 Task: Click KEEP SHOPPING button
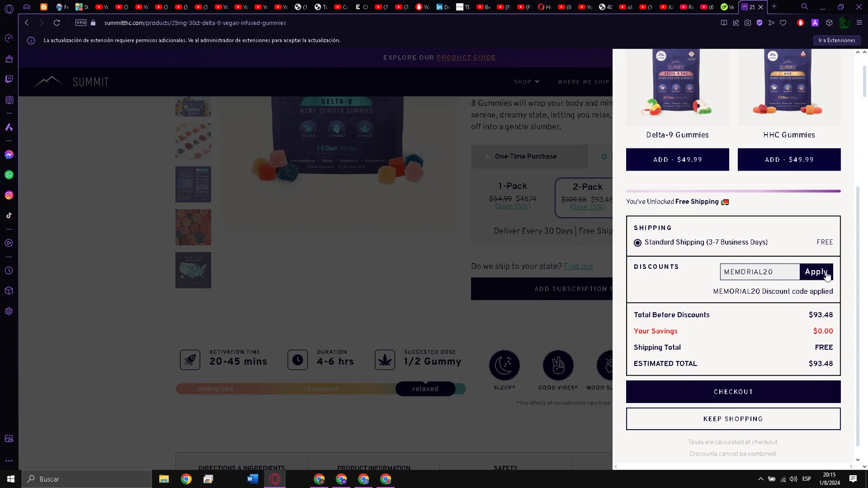coord(733,419)
